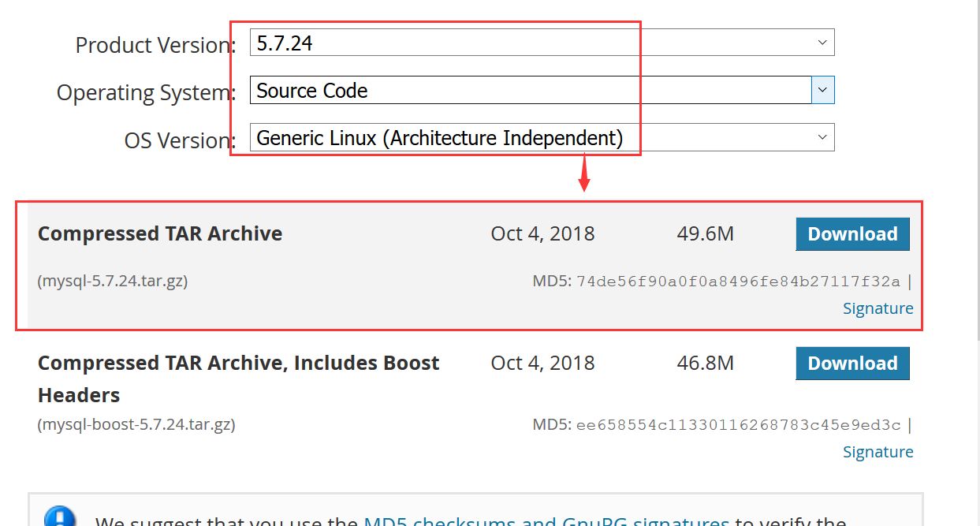Screen dimensions: 980x526
Task: Click Compressed TAR Archive, Includes Boost Headers title
Action: pos(239,379)
